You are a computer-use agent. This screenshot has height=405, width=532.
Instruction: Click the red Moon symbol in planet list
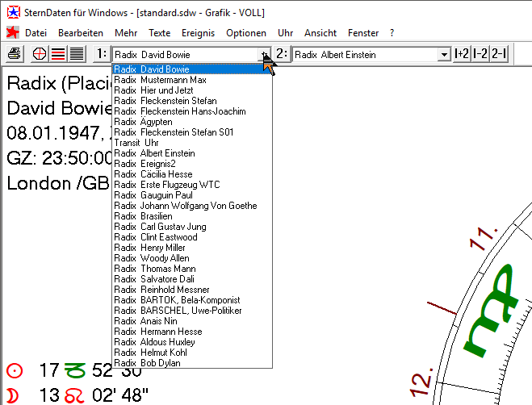click(12, 396)
